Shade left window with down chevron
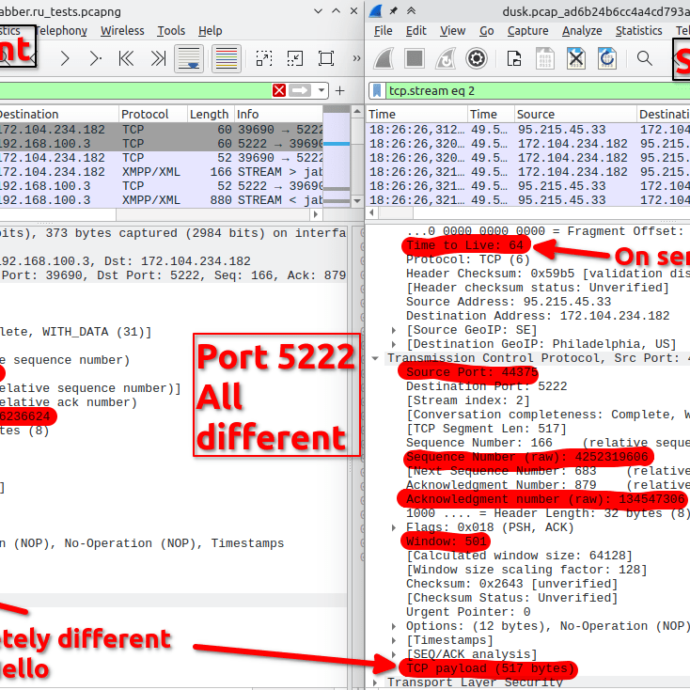Screen dimensions: 690x690 click(318, 11)
